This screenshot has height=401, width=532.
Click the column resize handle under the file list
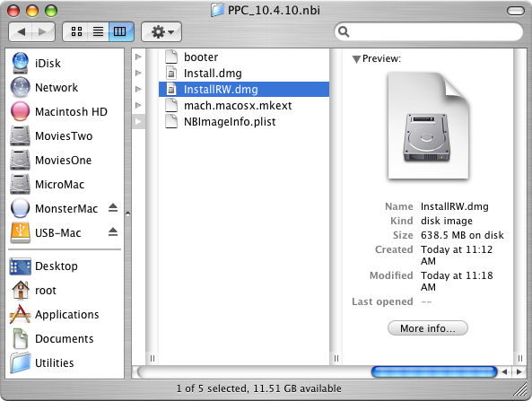pyautogui.click(x=336, y=358)
